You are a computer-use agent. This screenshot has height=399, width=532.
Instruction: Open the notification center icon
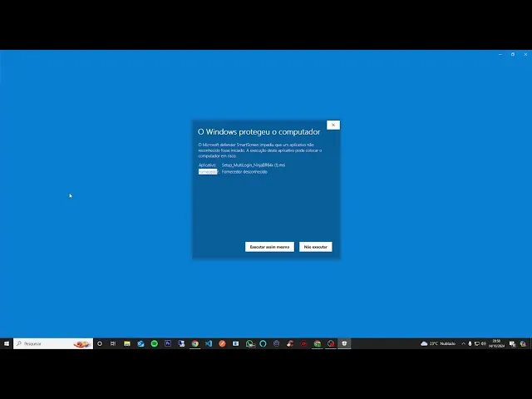(x=512, y=344)
